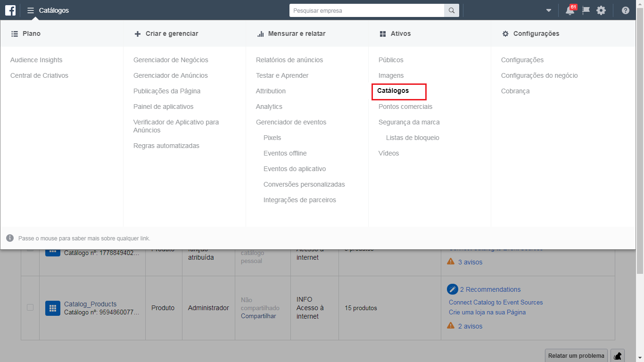
Task: Open Pontos comerciais
Action: (x=405, y=107)
